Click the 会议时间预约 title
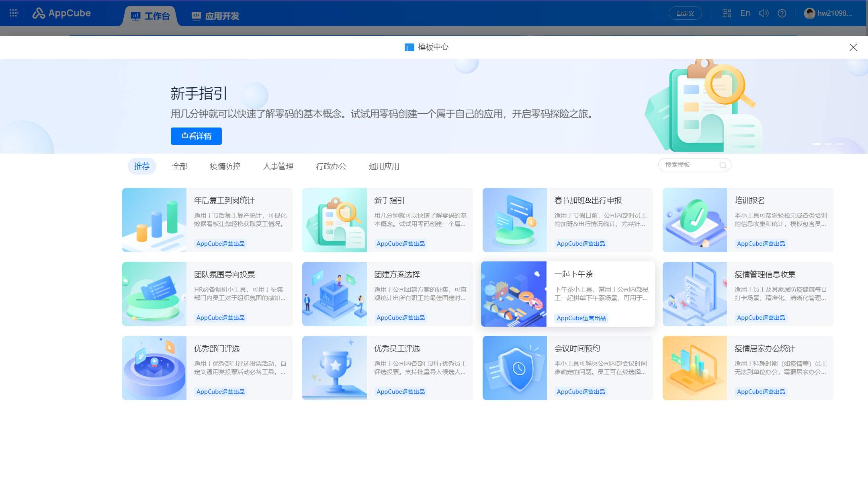 coord(577,348)
